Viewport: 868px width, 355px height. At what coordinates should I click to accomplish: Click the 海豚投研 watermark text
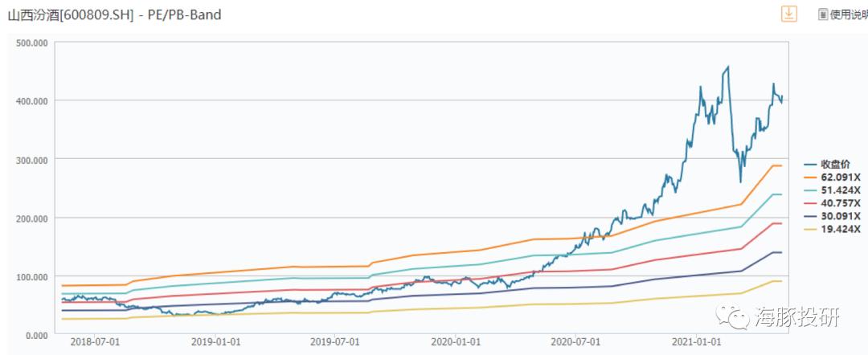796,316
